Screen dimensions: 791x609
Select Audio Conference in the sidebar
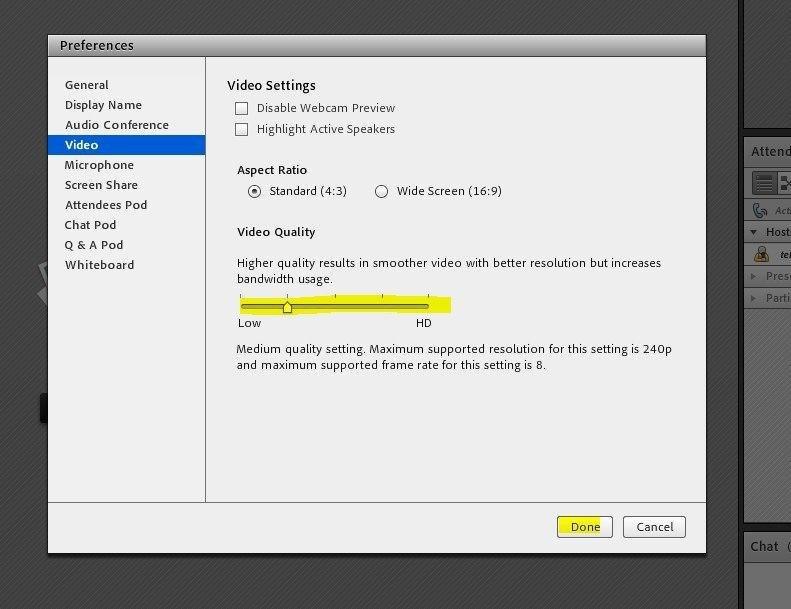tap(116, 125)
